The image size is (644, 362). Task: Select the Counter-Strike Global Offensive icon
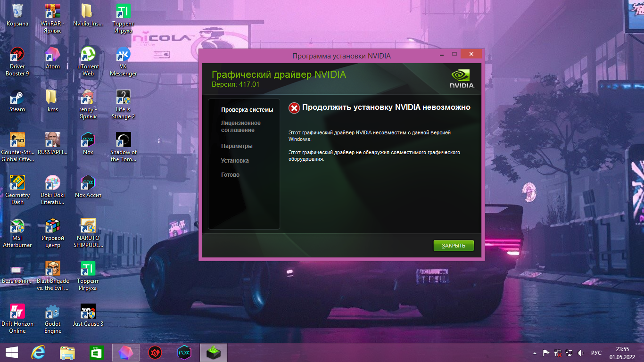[x=17, y=147]
